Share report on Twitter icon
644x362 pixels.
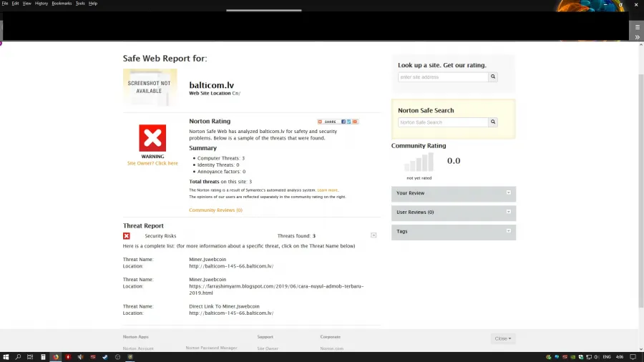tap(348, 122)
